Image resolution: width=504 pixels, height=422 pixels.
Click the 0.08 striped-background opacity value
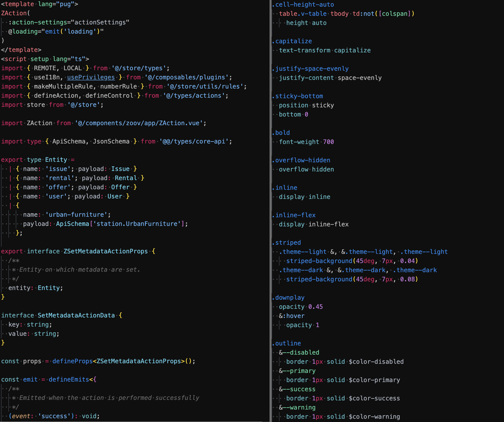[407, 279]
